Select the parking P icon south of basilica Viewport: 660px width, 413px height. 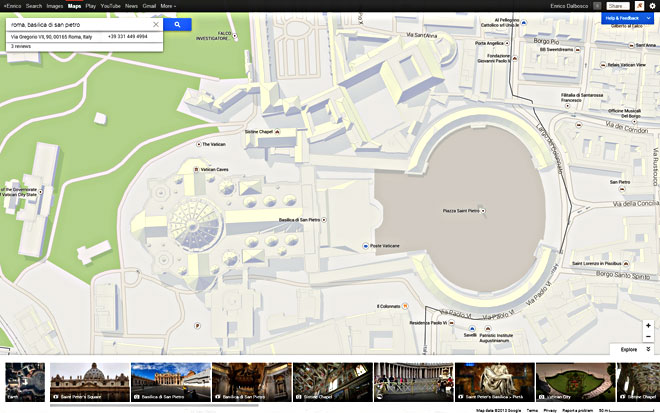pos(197,326)
